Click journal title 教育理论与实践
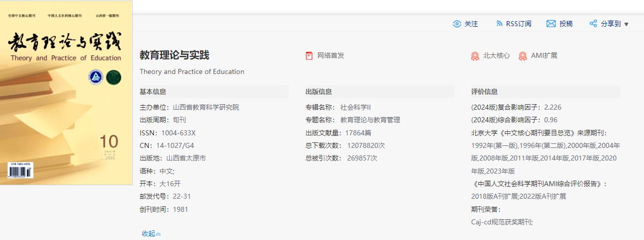 click(174, 55)
